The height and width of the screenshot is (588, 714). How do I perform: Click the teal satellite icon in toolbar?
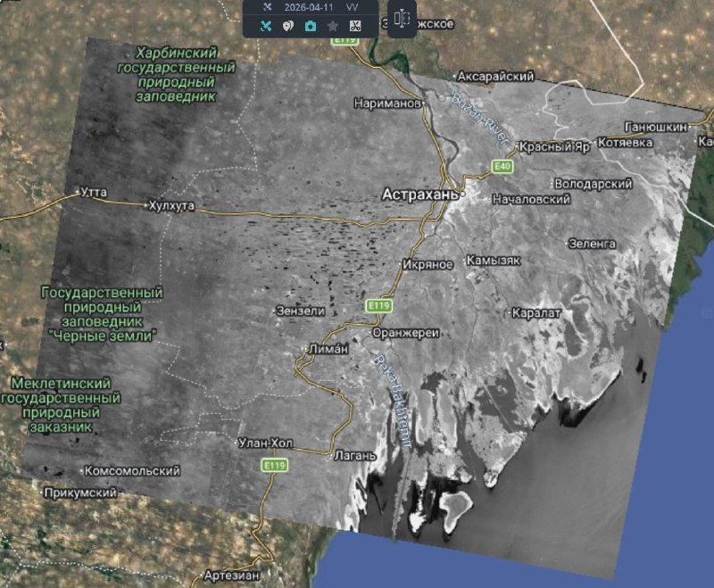coord(266,26)
